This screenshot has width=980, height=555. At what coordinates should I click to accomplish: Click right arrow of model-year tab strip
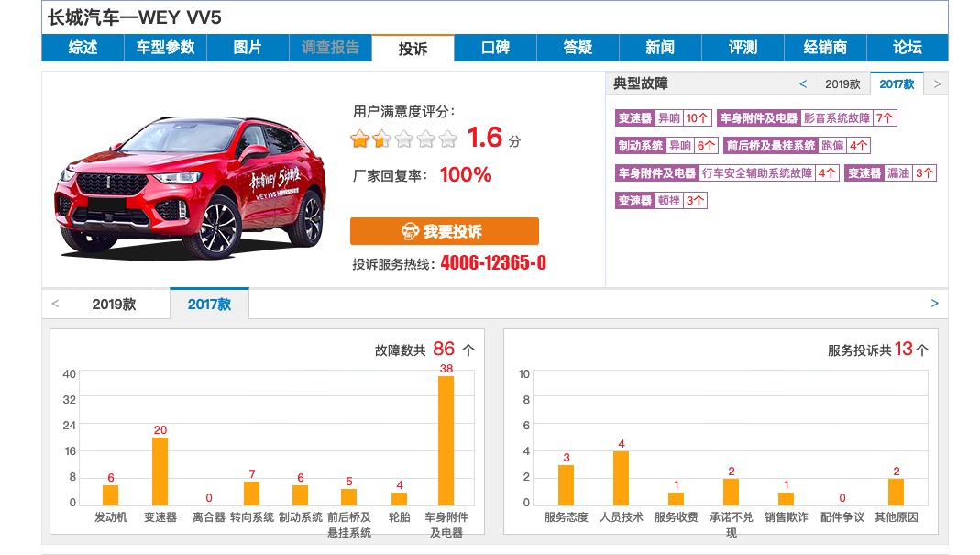click(x=934, y=304)
